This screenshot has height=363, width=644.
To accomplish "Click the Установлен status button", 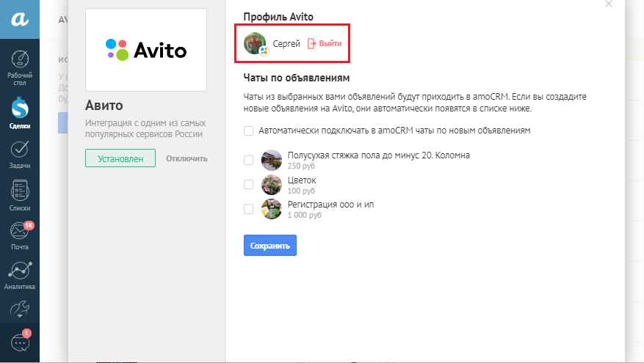I will coord(120,158).
